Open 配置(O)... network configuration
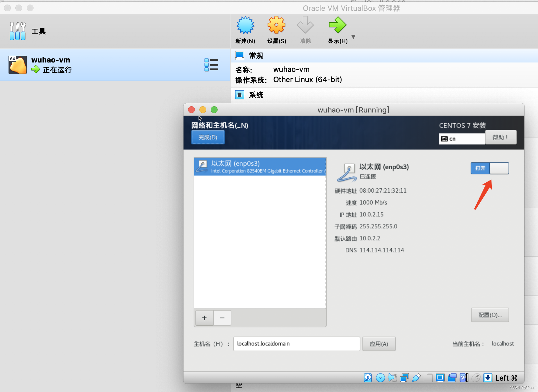Screen dimensions: 538x392 490,315
